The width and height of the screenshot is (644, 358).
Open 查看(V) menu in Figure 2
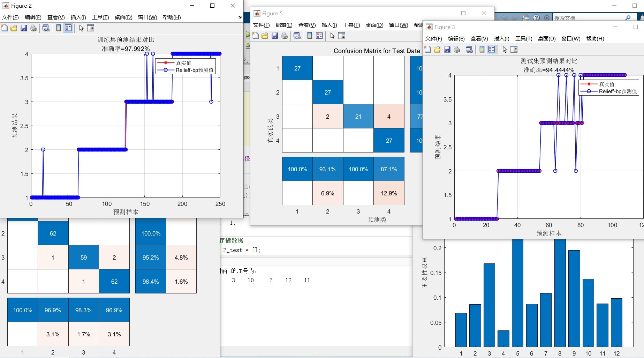(56, 17)
